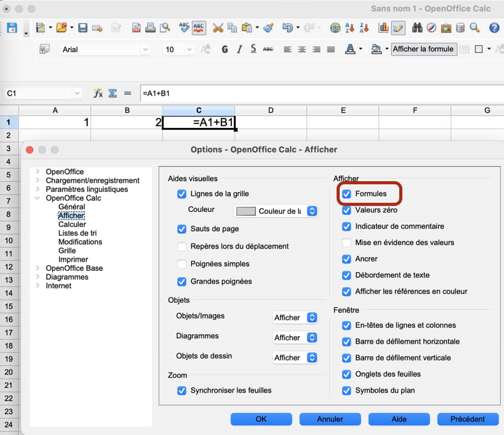Click the Open file folder icon
This screenshot has width=504, height=435.
tap(61, 28)
